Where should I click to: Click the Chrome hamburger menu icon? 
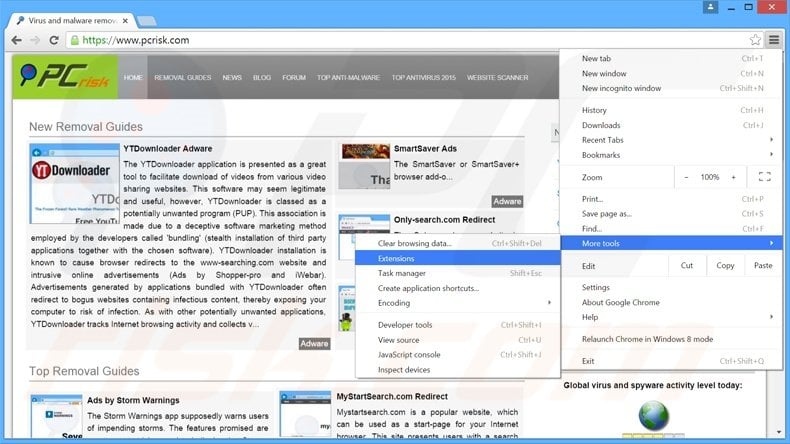pyautogui.click(x=774, y=40)
